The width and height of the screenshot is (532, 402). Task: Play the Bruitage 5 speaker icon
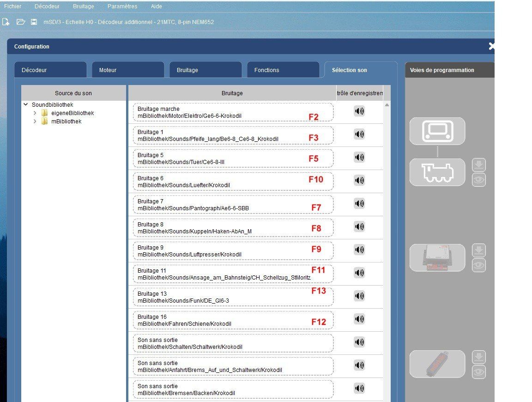click(x=359, y=157)
